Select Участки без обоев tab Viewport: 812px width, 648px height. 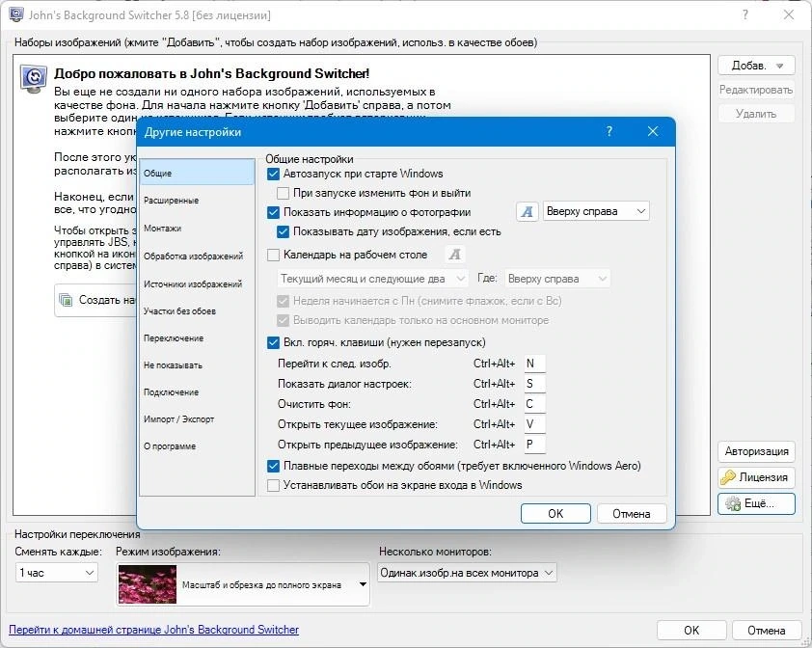tap(197, 310)
